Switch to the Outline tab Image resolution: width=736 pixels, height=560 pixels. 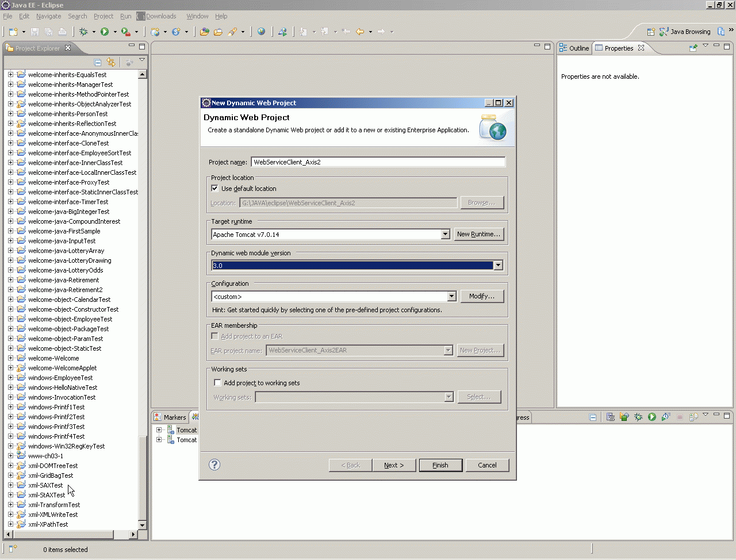(574, 48)
